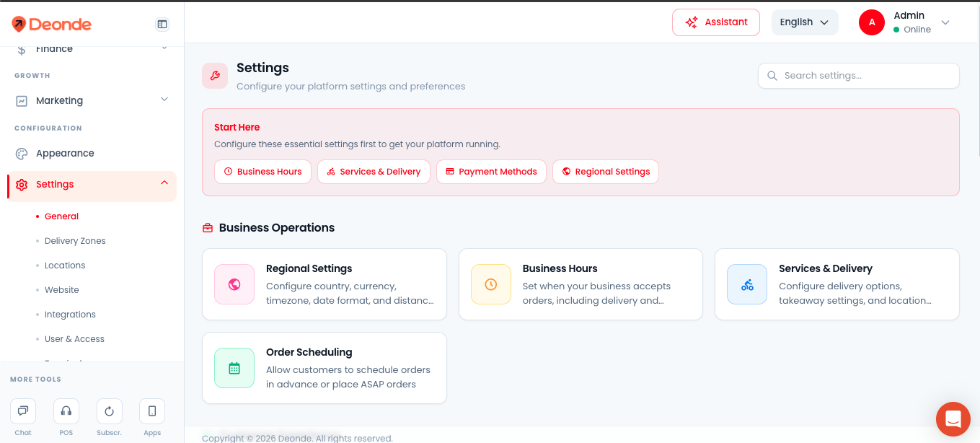Open Subscr. refresh icon
980x443 pixels.
tap(110, 411)
